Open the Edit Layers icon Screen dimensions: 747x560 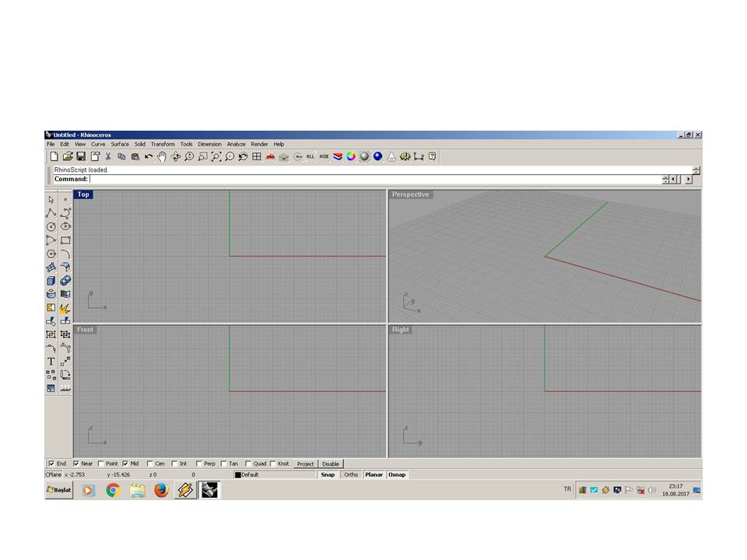pyautogui.click(x=338, y=156)
